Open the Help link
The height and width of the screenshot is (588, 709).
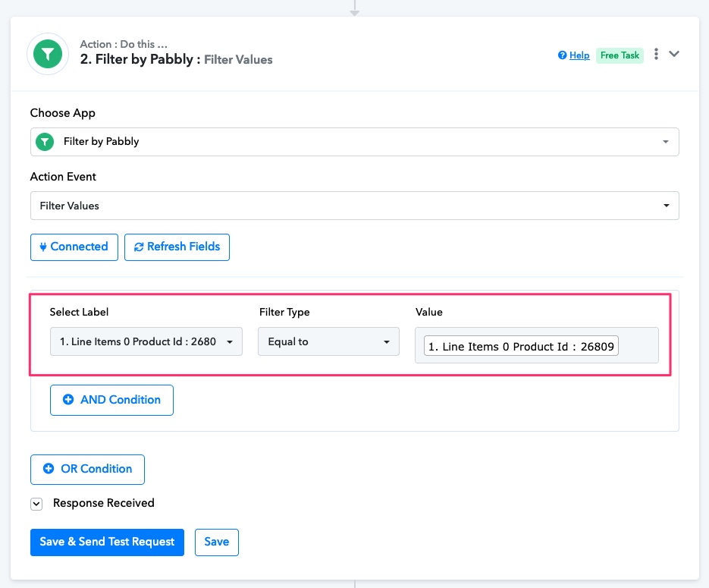tap(579, 55)
